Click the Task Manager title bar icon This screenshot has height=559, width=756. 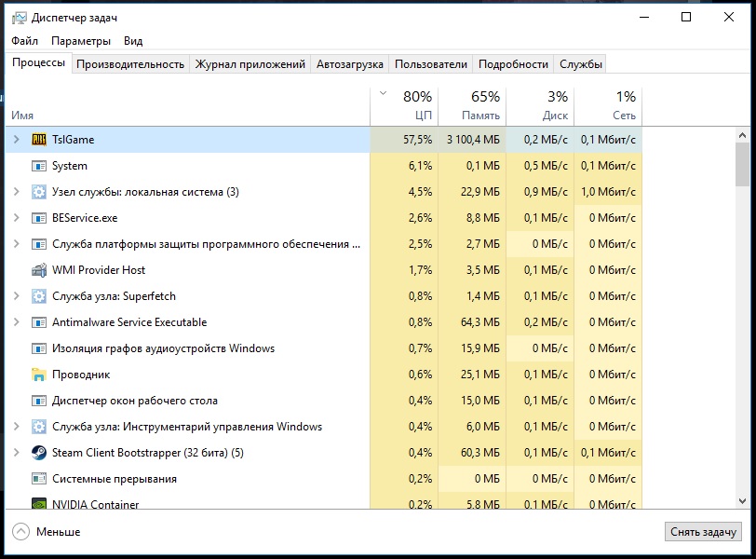pos(19,18)
